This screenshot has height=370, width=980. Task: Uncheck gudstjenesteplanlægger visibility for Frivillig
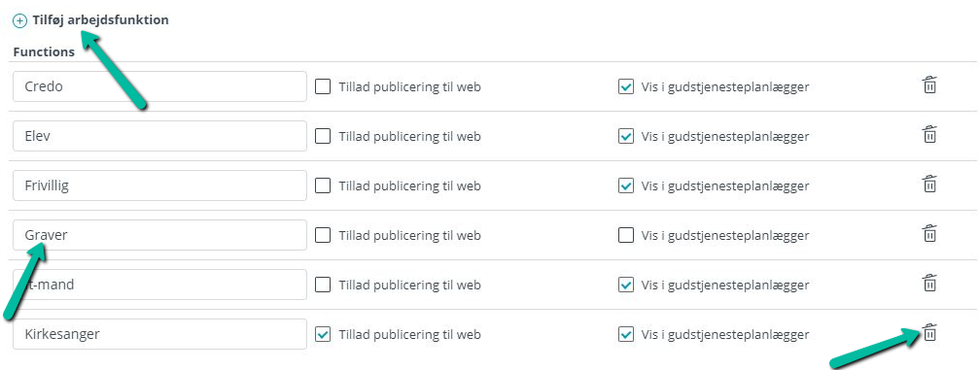626,185
